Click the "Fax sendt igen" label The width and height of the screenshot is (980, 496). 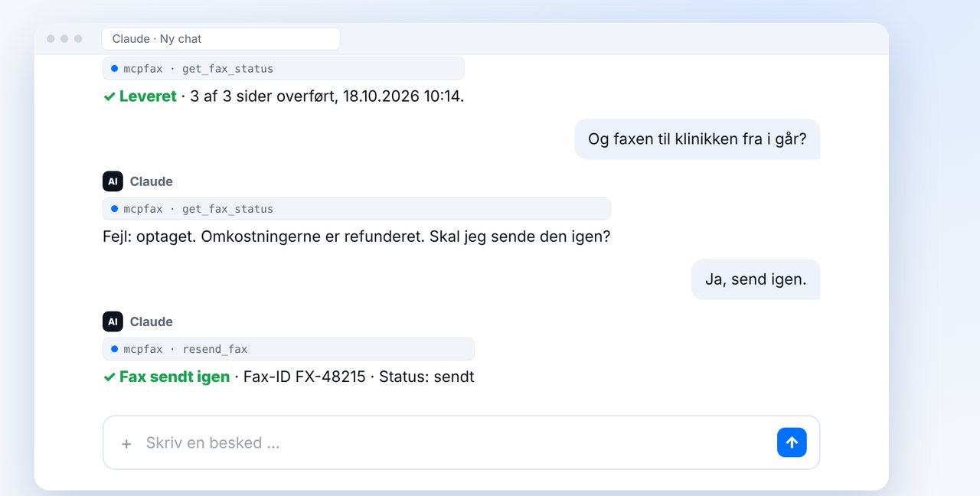click(175, 377)
